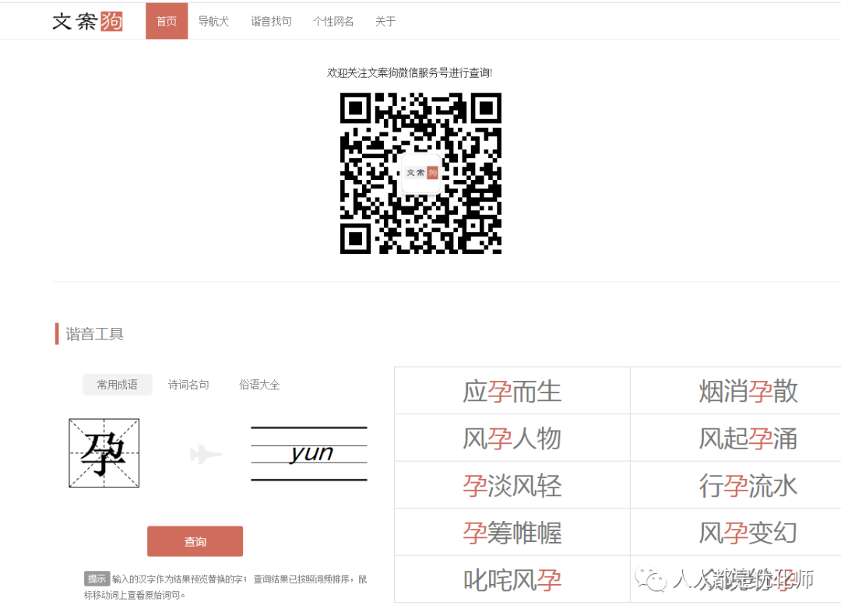Select the result 风孕变幻

point(748,533)
